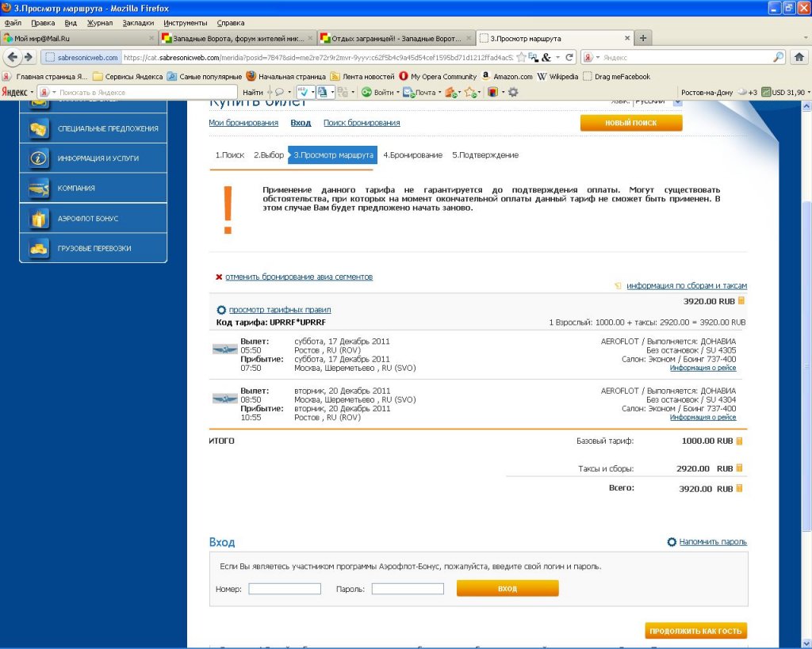Viewport: 812px width, 649px height.
Task: Open the Файл menu
Action: (x=13, y=23)
